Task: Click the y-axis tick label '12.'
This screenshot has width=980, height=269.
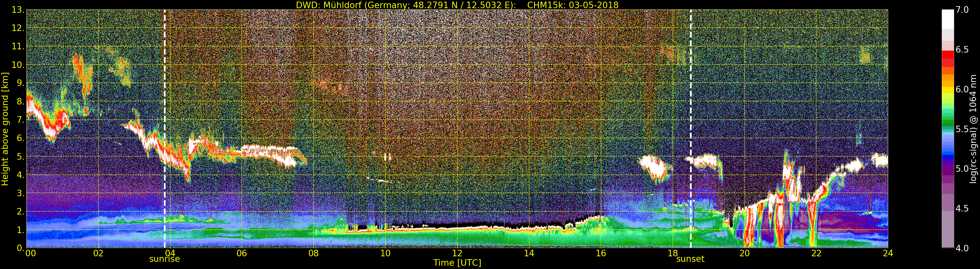Action: pos(18,28)
